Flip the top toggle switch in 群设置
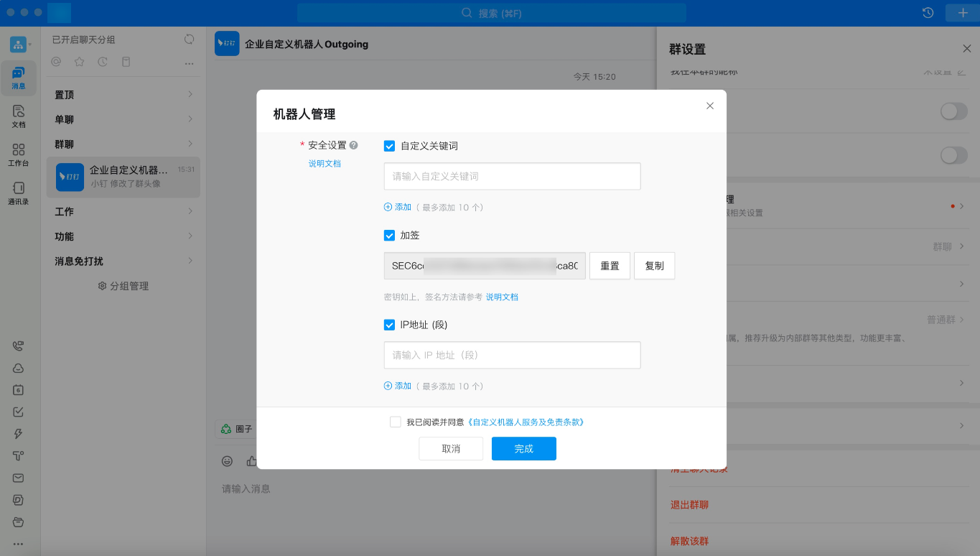The image size is (980, 556). 953,112
